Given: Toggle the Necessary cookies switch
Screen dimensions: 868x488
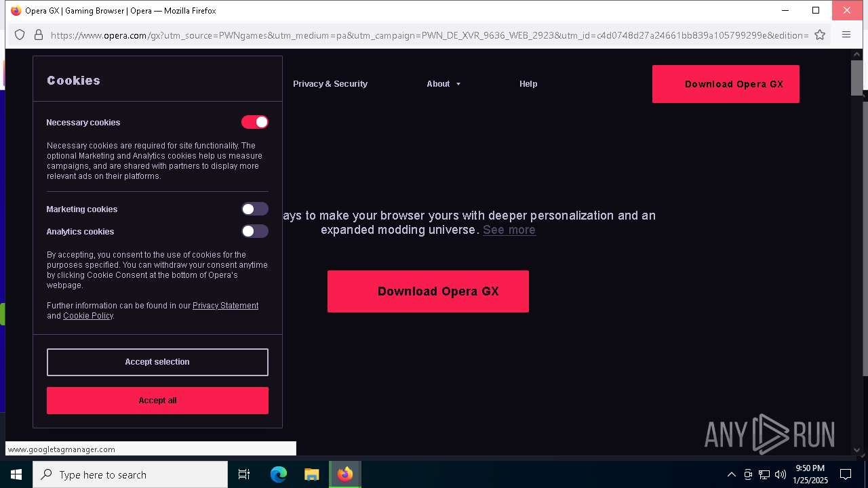Looking at the screenshot, I should coord(255,122).
